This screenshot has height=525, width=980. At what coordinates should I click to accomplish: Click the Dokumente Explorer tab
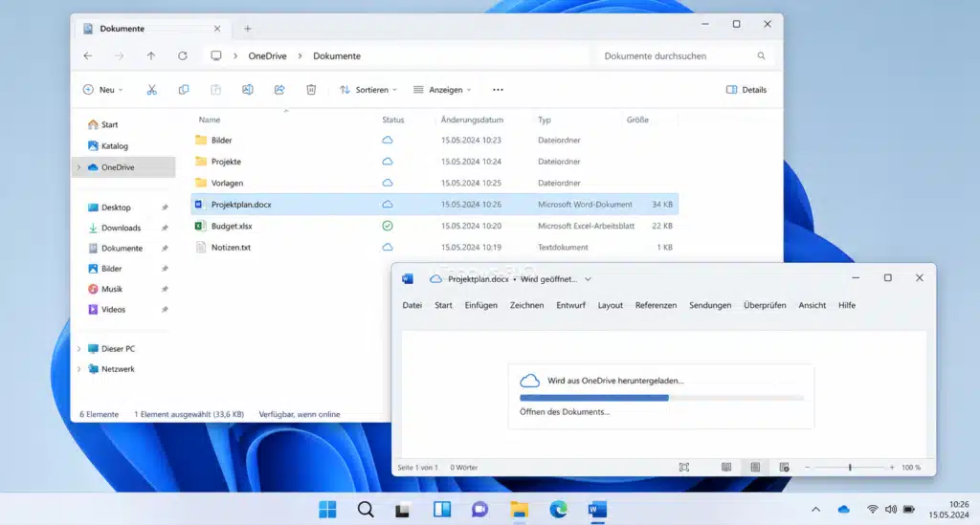tap(151, 29)
